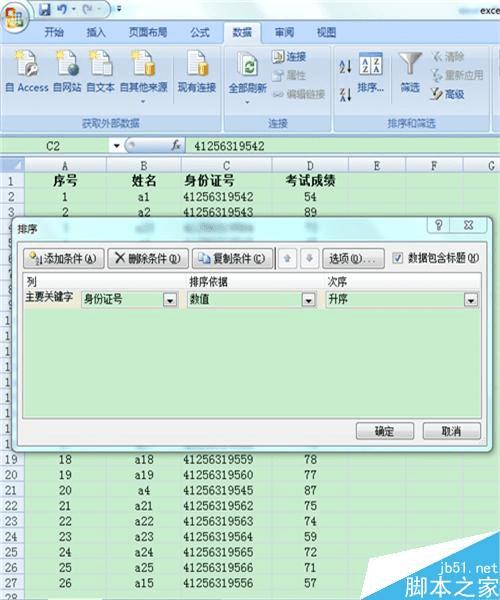This screenshot has width=500, height=600.
Task: Click 复制条件 copy level button
Action: [x=233, y=259]
